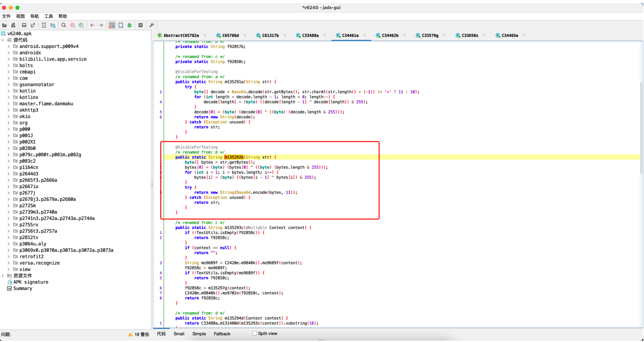Open text search magnifier icon
This screenshot has height=342, width=644.
64,25
